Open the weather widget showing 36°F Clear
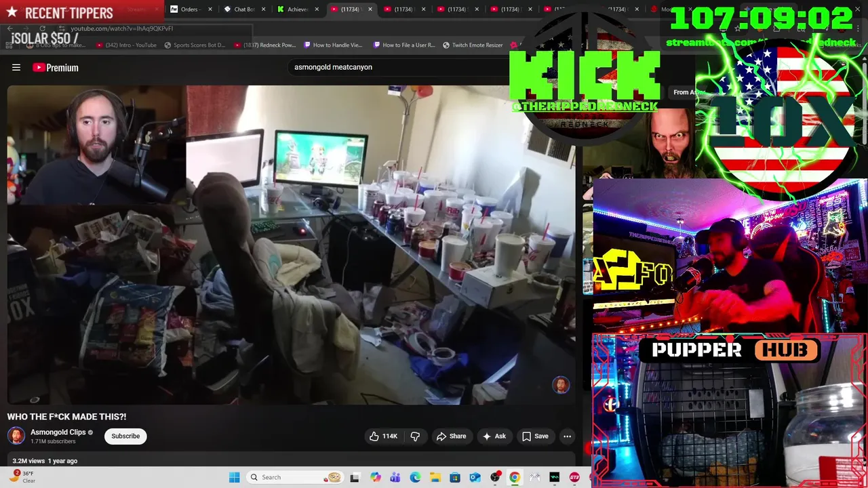The width and height of the screenshot is (868, 488). click(x=22, y=477)
